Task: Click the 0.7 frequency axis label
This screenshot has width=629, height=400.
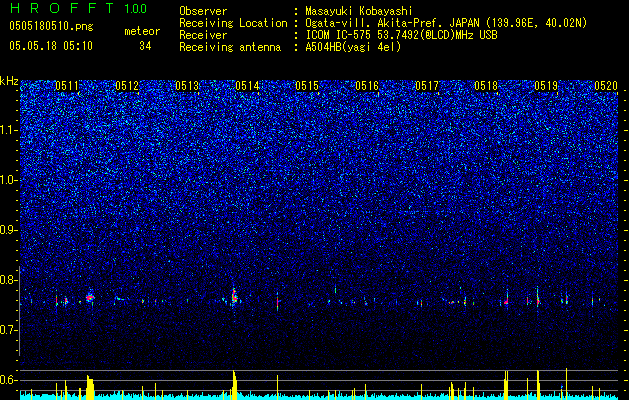Action: tap(9, 330)
